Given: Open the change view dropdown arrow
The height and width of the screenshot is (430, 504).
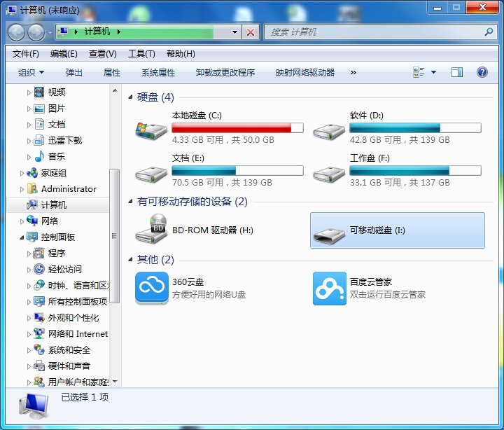Looking at the screenshot, I should tap(433, 72).
